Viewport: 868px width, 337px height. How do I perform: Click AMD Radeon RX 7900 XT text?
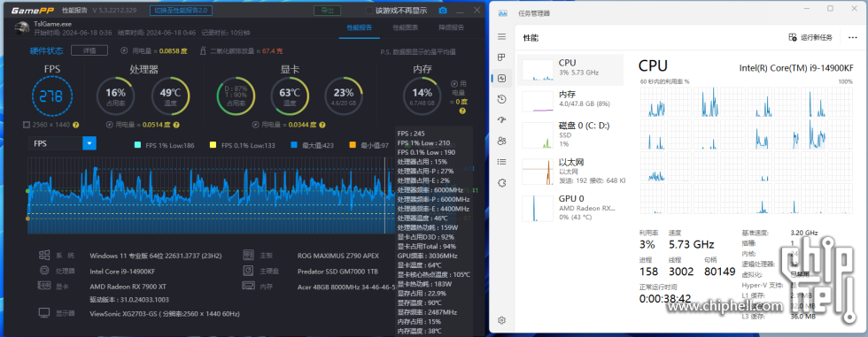pyautogui.click(x=128, y=287)
